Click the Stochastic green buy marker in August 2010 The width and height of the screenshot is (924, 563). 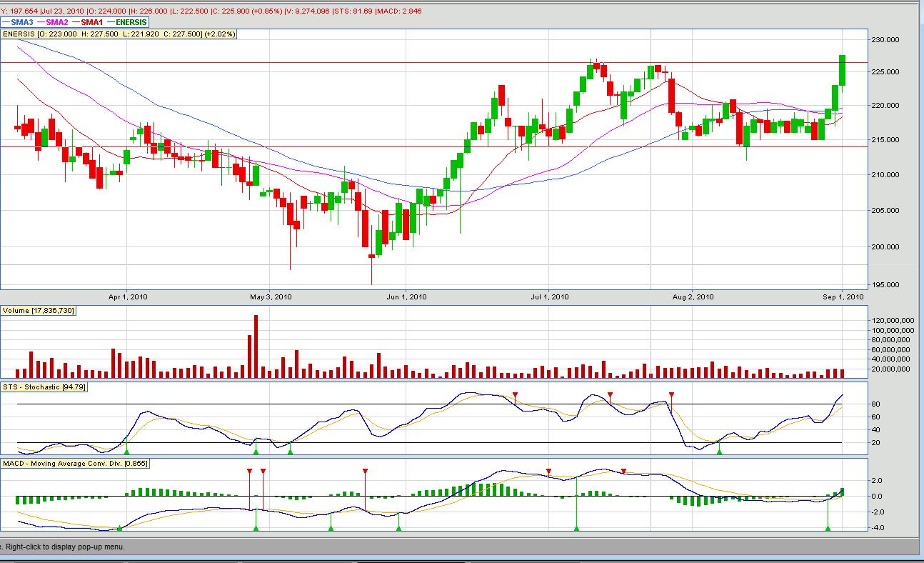(719, 452)
